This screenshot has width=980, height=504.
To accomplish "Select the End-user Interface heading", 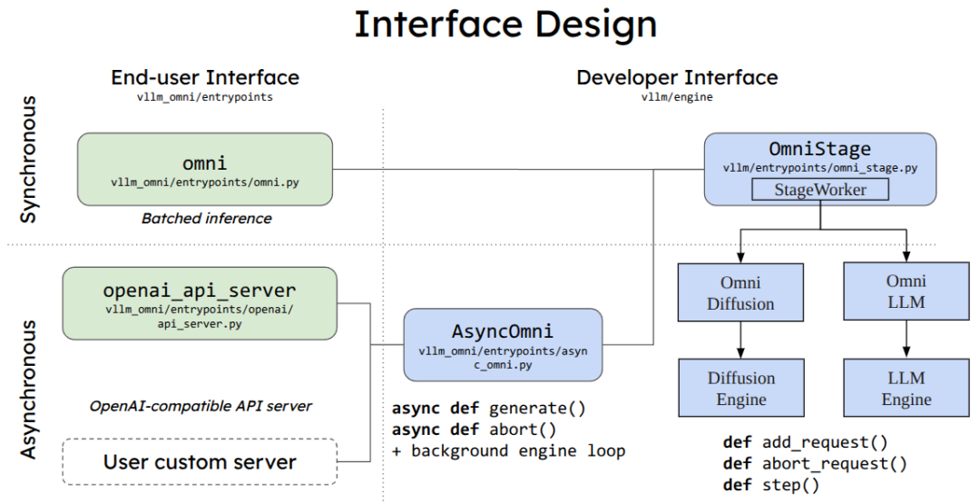I will (205, 77).
